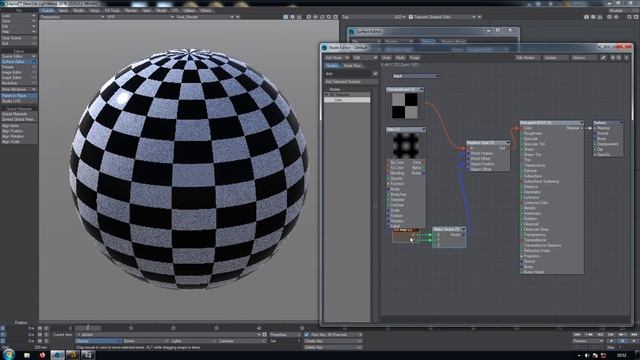Switch to the Items tab

pos(63,11)
